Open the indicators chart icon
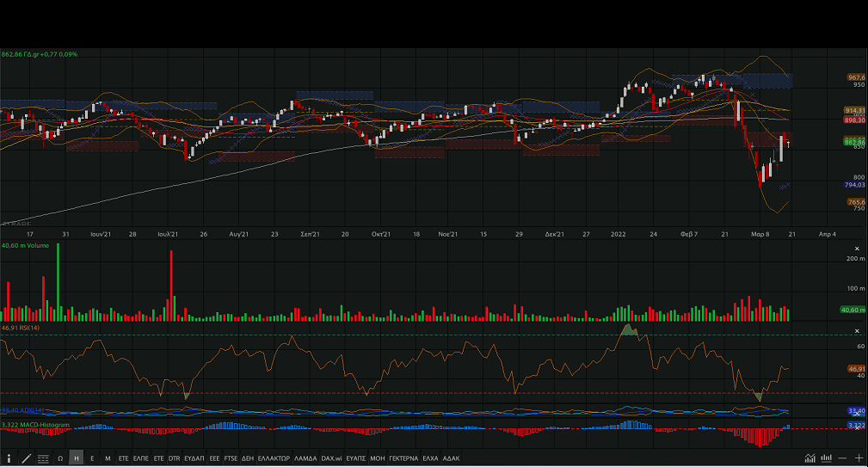 [810, 458]
